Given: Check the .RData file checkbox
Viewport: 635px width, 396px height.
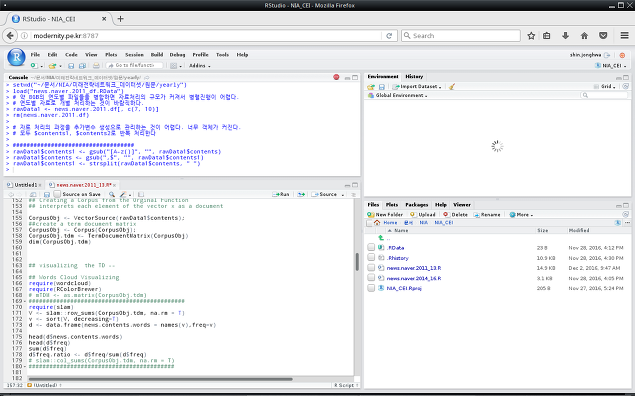Looking at the screenshot, I should [x=371, y=247].
